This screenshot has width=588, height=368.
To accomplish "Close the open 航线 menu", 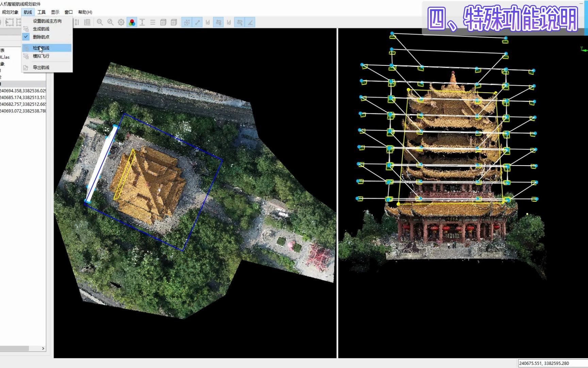I will pyautogui.click(x=28, y=12).
